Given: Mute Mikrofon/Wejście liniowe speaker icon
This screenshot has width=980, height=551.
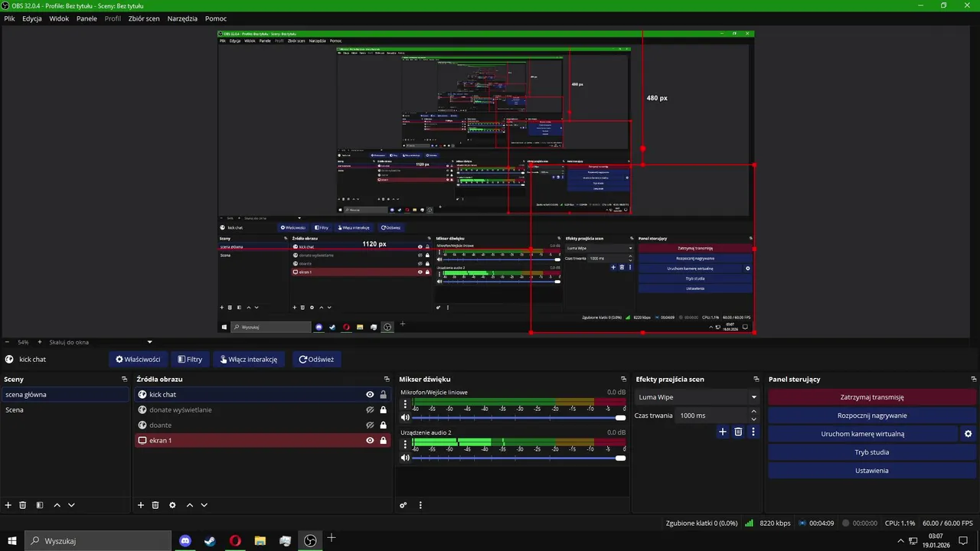Looking at the screenshot, I should 406,417.
